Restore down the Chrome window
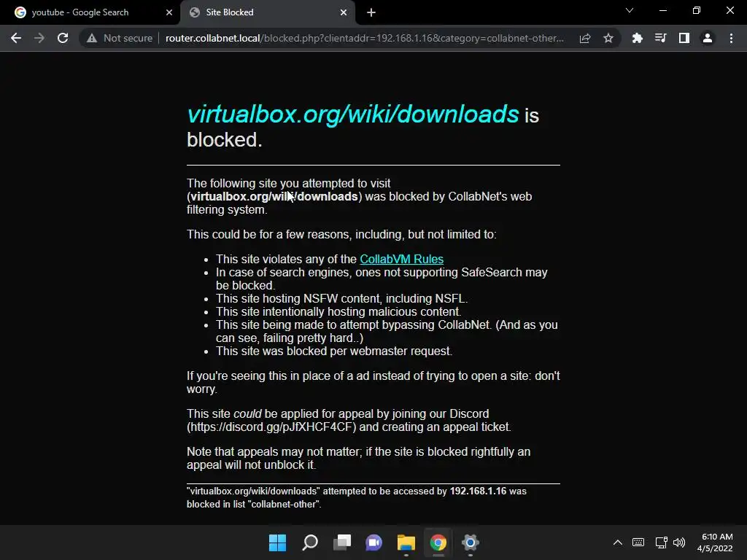This screenshot has width=747, height=560. click(x=697, y=10)
